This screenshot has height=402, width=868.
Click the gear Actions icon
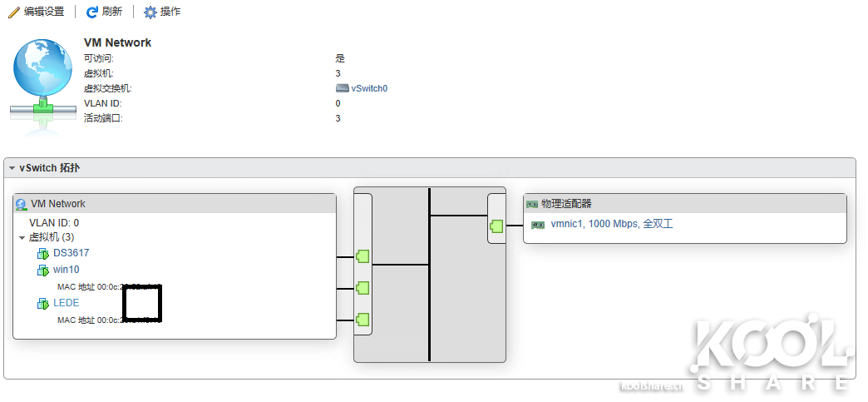click(150, 12)
